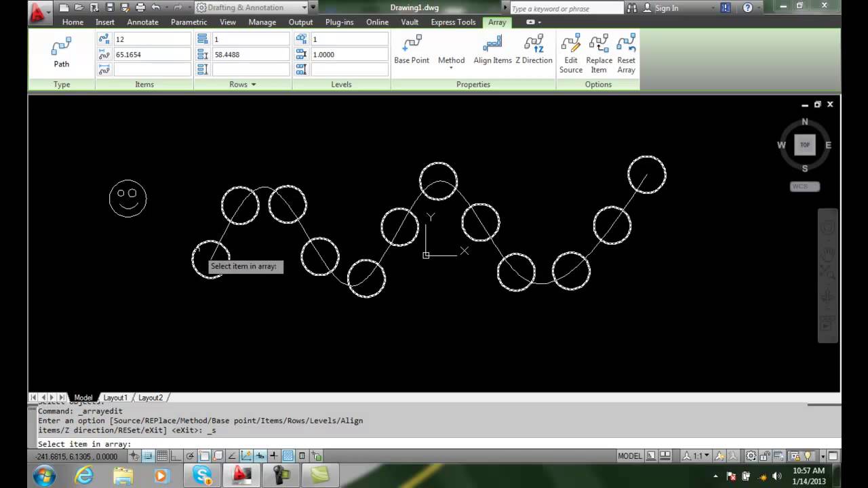
Task: Switch to the Layout1 tab
Action: click(x=115, y=398)
